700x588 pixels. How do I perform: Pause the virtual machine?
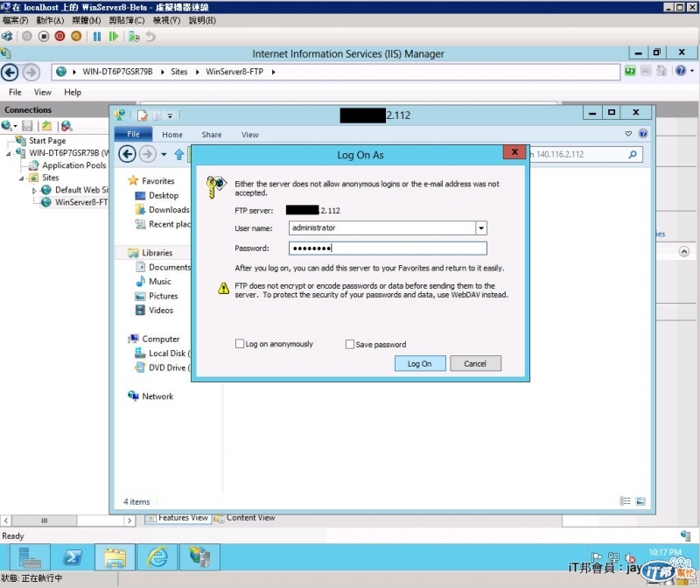tap(97, 37)
